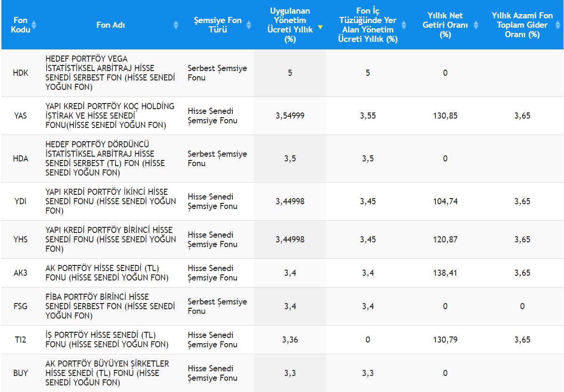Select fund code BUY
The height and width of the screenshot is (392, 564).
[21, 373]
